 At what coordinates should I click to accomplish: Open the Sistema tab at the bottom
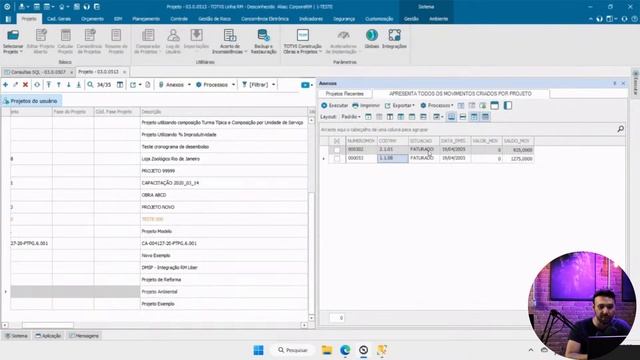click(16, 336)
